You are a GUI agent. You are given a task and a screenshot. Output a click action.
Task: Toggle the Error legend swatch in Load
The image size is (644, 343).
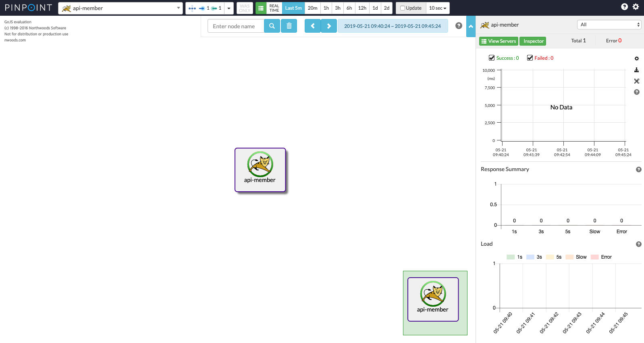595,257
